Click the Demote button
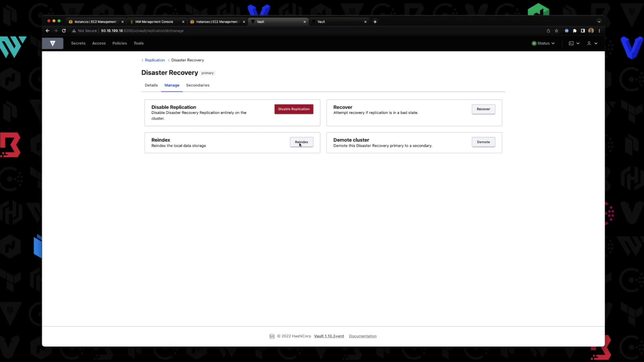Viewport: 644px width, 362px height. [x=483, y=142]
